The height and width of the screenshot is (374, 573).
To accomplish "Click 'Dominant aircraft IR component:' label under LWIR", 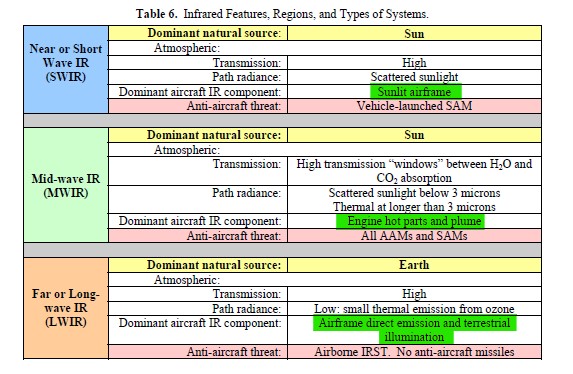I will (x=200, y=323).
